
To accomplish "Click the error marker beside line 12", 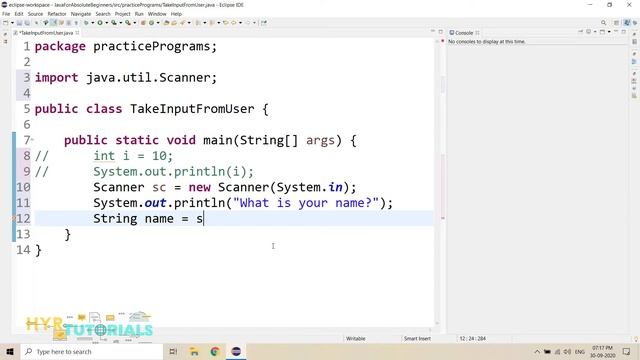I will point(14,218).
